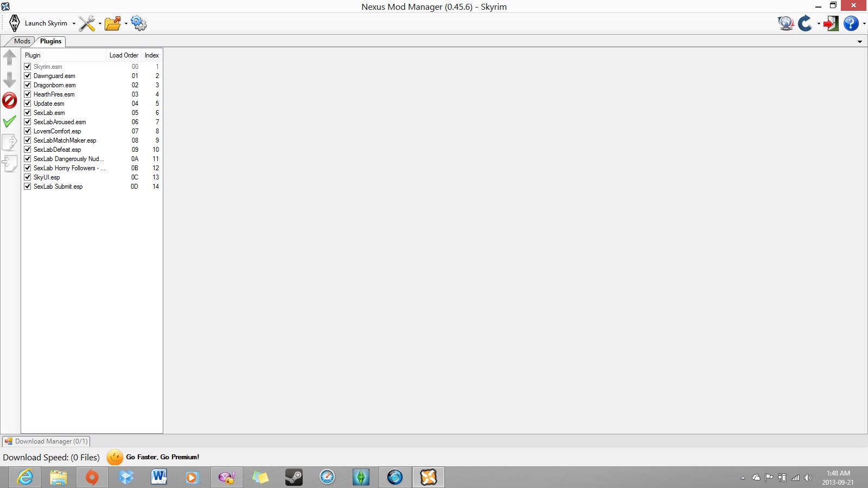Open the Nexus Mod Manager taskbar icon
The height and width of the screenshot is (488, 868).
[429, 477]
